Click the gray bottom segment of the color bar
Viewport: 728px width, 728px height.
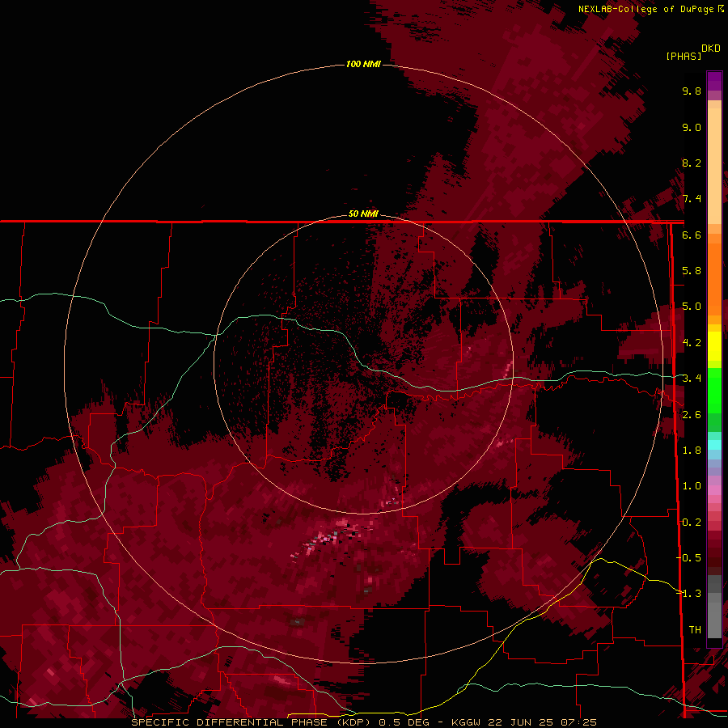(714, 612)
